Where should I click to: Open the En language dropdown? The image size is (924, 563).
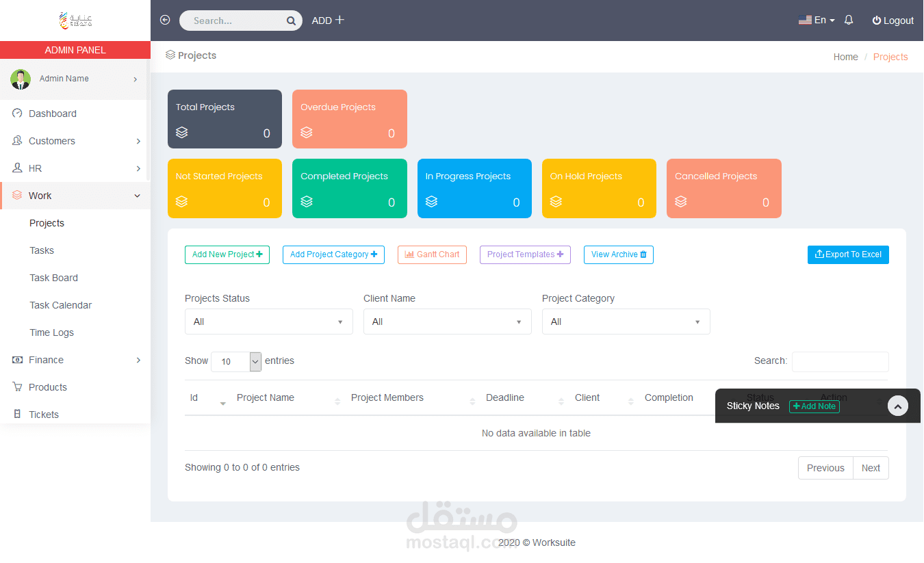click(x=817, y=21)
